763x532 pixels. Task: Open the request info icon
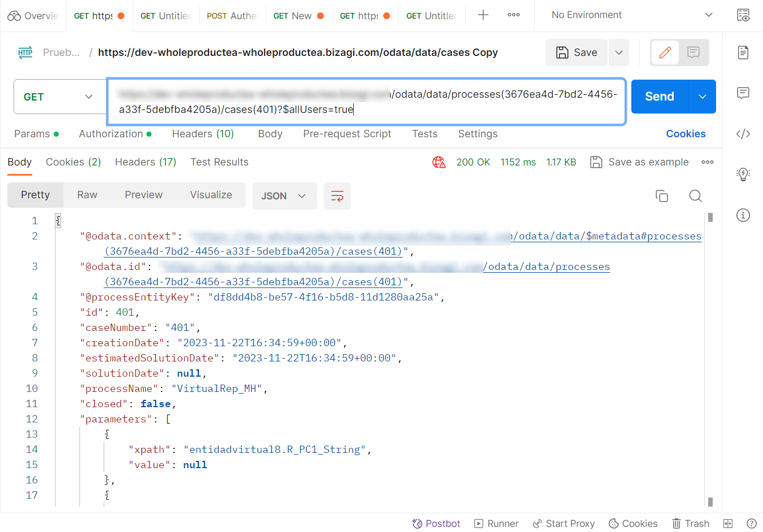coord(743,215)
